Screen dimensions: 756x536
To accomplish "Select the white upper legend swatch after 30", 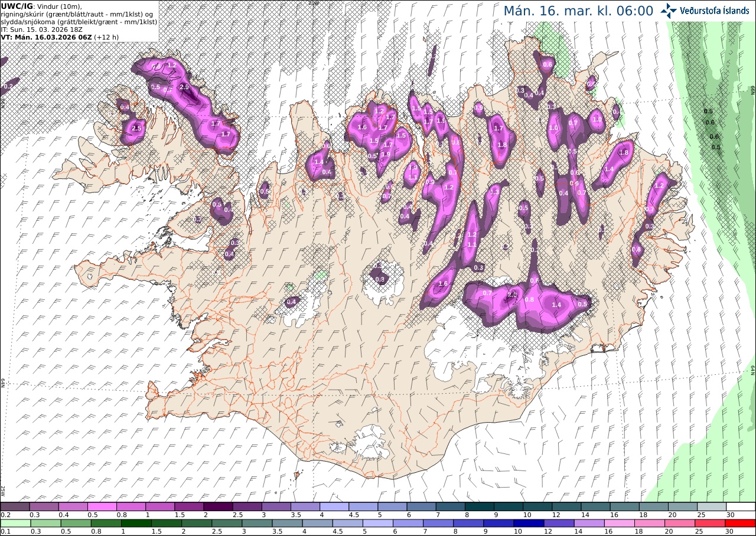I will (x=741, y=506).
